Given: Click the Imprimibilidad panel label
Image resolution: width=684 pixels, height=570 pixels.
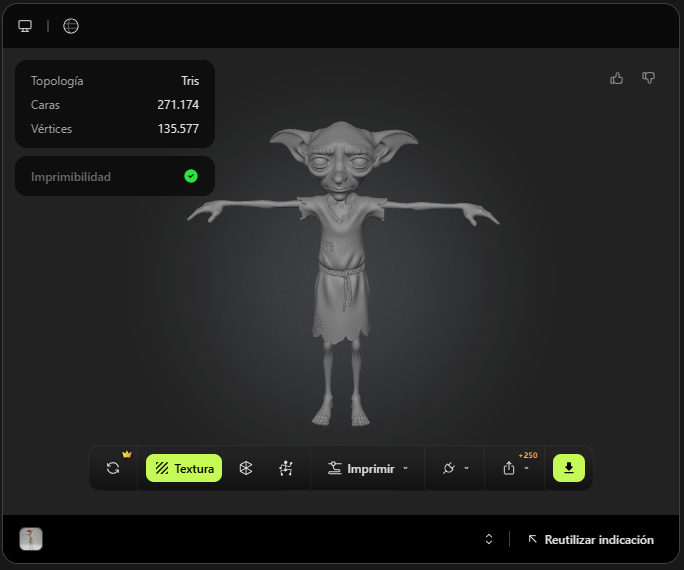Looking at the screenshot, I should pos(71,177).
